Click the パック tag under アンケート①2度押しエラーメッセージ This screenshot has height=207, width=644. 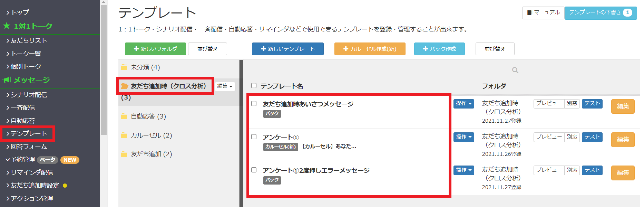(272, 180)
